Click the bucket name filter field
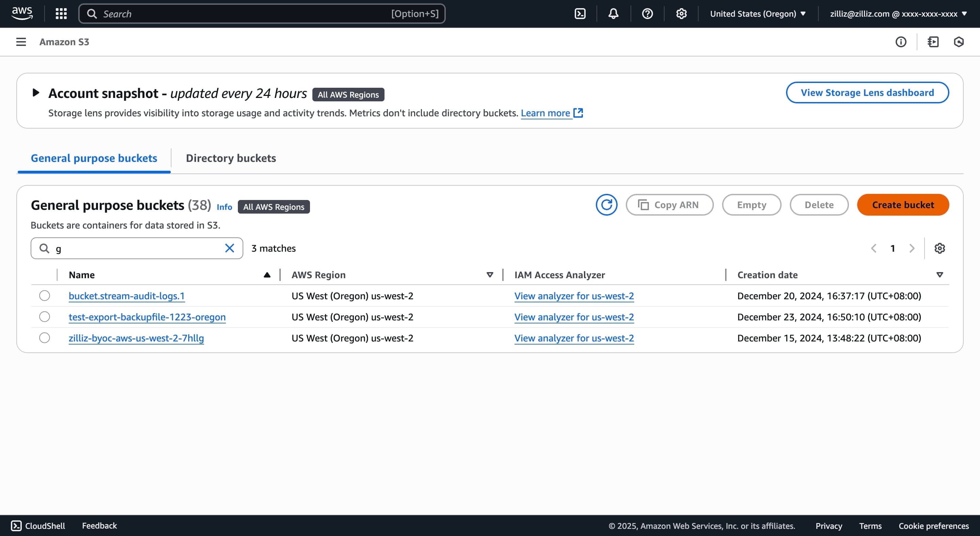Viewport: 980px width, 536px height. pos(137,248)
